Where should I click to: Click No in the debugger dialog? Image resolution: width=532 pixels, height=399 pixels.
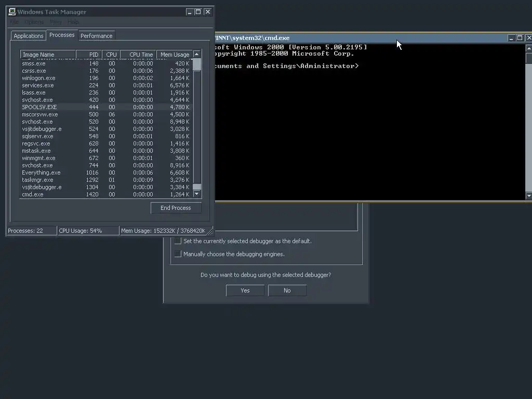(287, 290)
